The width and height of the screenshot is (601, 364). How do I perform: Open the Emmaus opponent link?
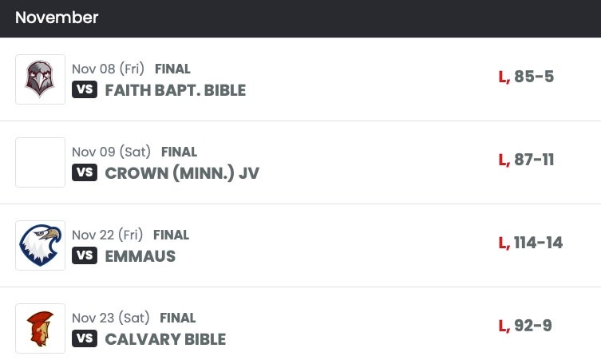140,256
